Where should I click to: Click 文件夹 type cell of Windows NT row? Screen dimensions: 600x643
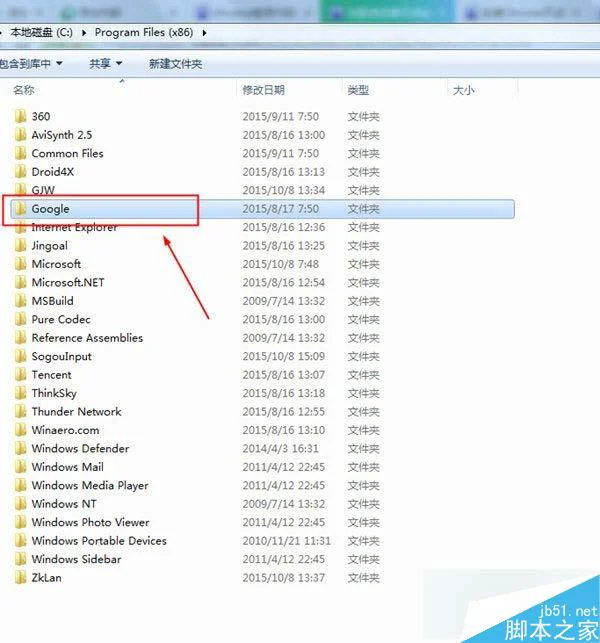(x=363, y=504)
